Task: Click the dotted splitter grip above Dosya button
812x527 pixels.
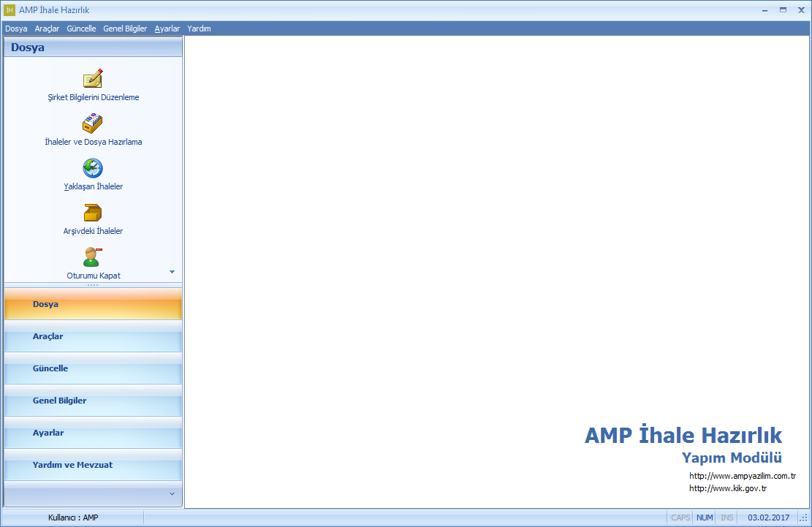Action: tap(93, 285)
